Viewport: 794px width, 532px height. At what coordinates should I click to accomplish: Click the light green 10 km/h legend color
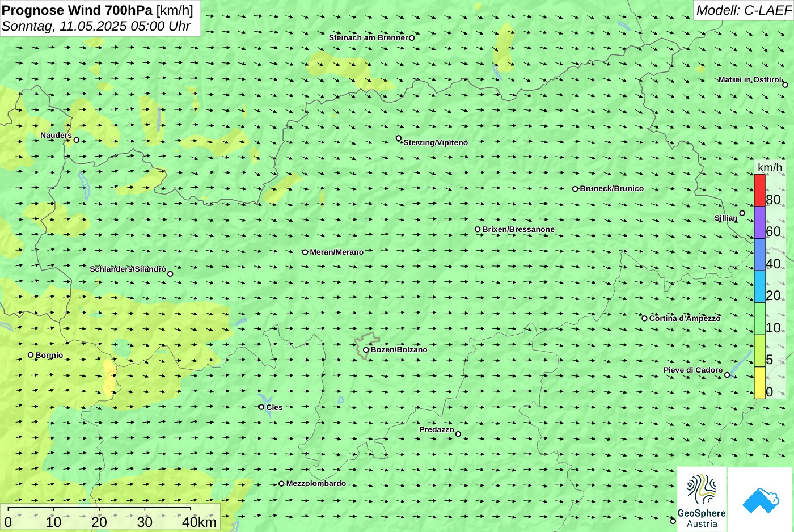(759, 319)
